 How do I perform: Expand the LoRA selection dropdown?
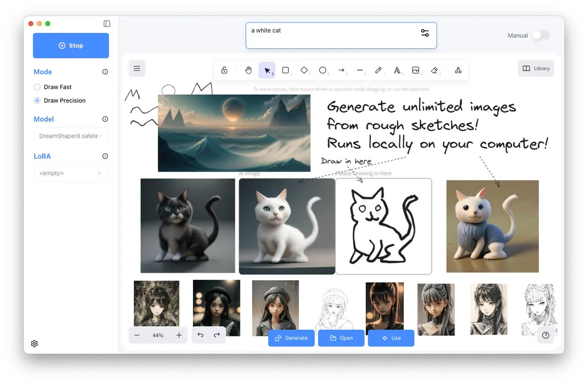click(x=70, y=173)
